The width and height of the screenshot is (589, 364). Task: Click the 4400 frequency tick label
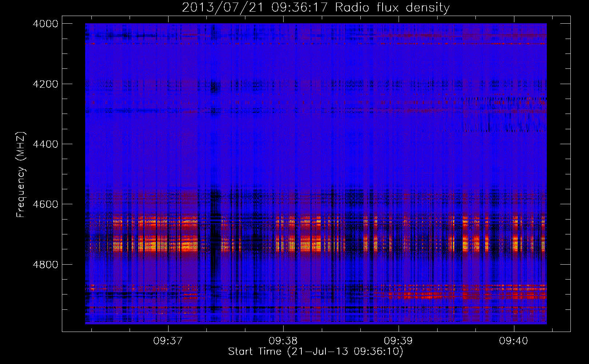click(46, 144)
